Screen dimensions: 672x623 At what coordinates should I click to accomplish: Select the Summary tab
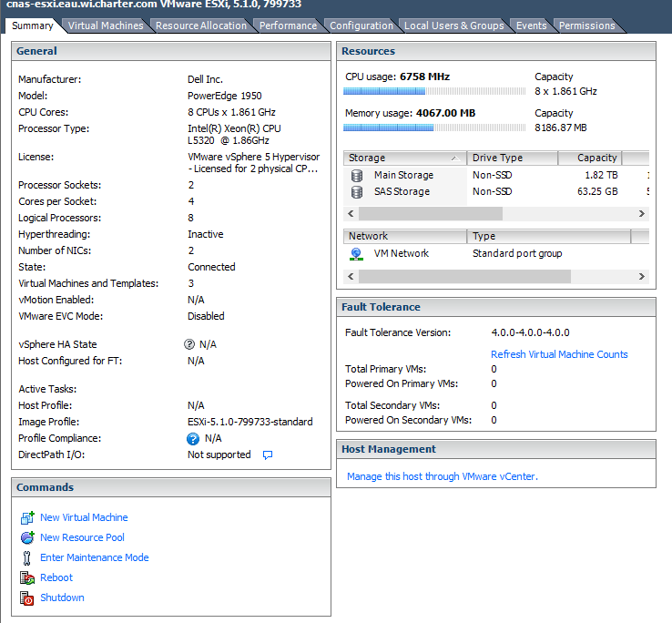tap(33, 26)
